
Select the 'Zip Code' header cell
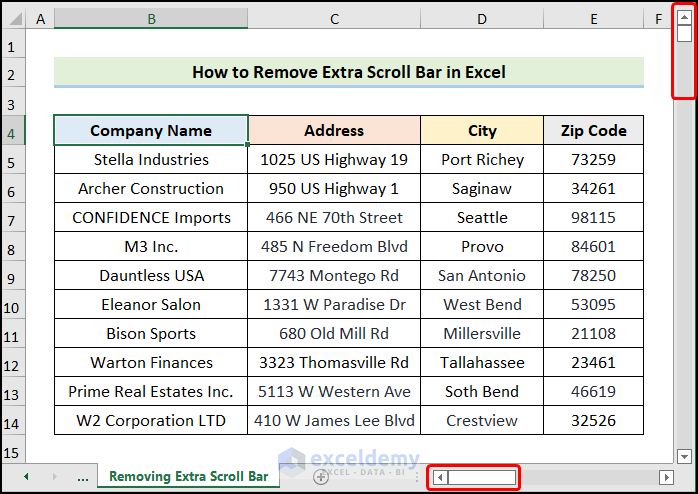pos(594,130)
